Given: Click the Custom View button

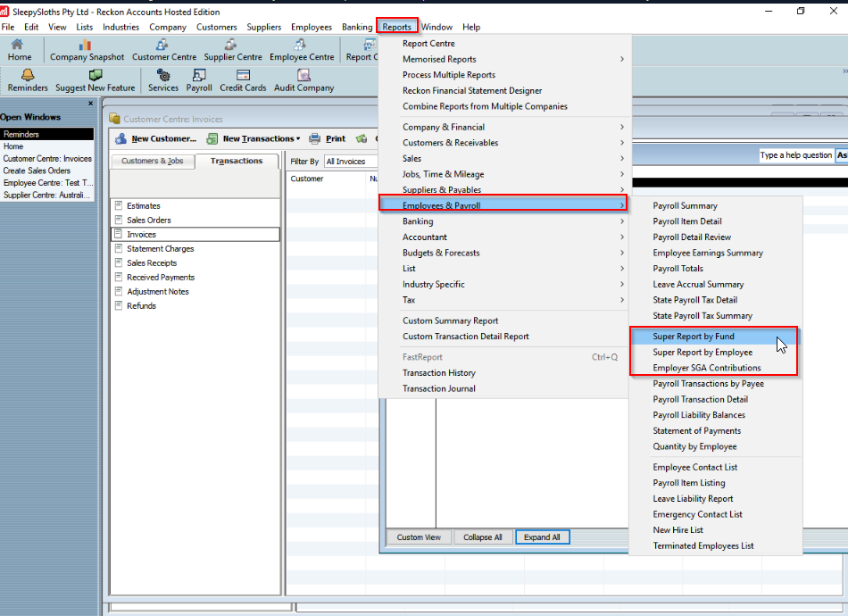Looking at the screenshot, I should 419,537.
